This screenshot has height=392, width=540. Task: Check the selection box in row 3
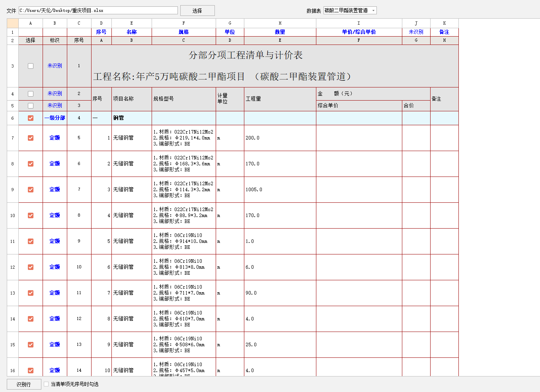pyautogui.click(x=31, y=66)
